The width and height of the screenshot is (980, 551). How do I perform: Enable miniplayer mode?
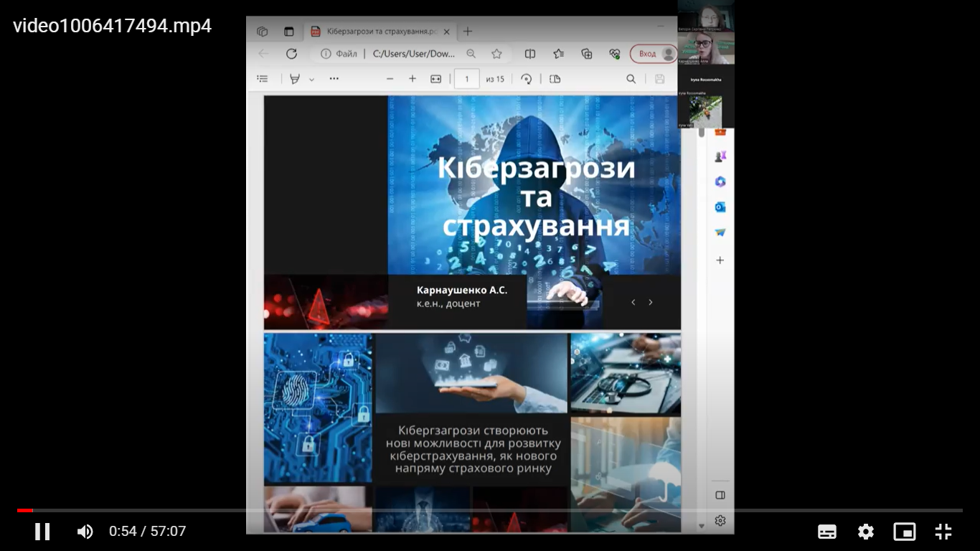(905, 532)
